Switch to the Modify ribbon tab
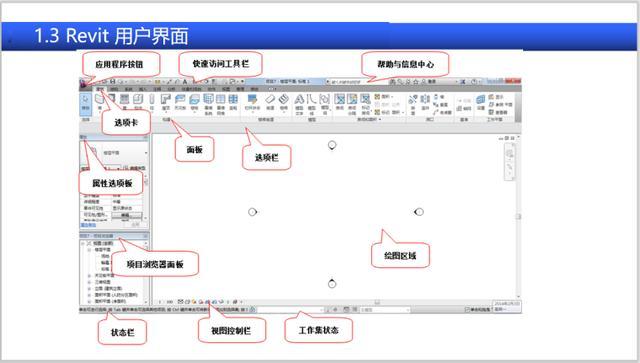The height and width of the screenshot is (363, 640). [254, 89]
